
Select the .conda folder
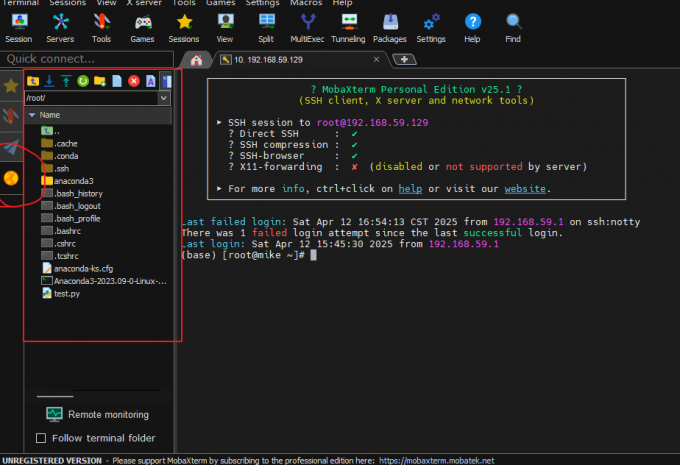coord(60,156)
